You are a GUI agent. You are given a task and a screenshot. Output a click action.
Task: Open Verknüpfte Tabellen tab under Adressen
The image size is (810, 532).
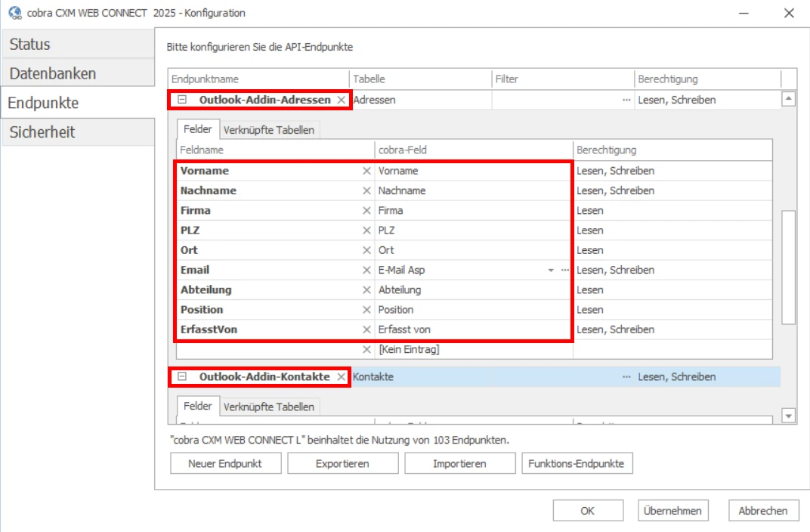(269, 130)
